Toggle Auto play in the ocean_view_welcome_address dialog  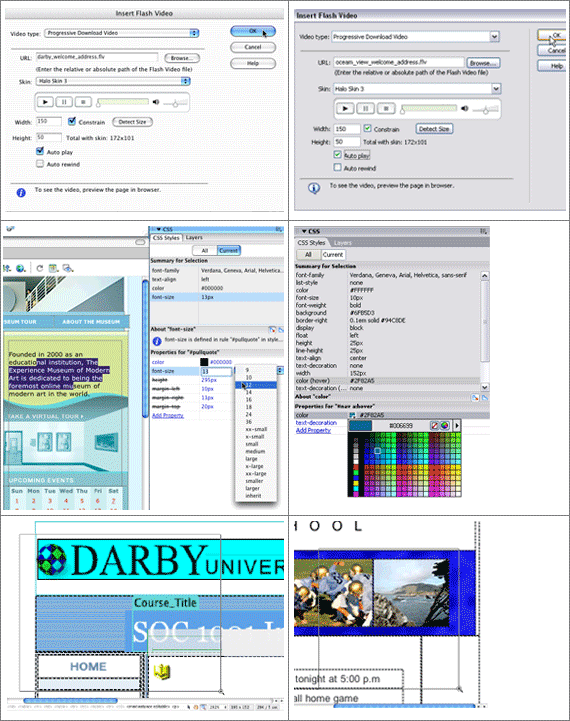(x=337, y=154)
